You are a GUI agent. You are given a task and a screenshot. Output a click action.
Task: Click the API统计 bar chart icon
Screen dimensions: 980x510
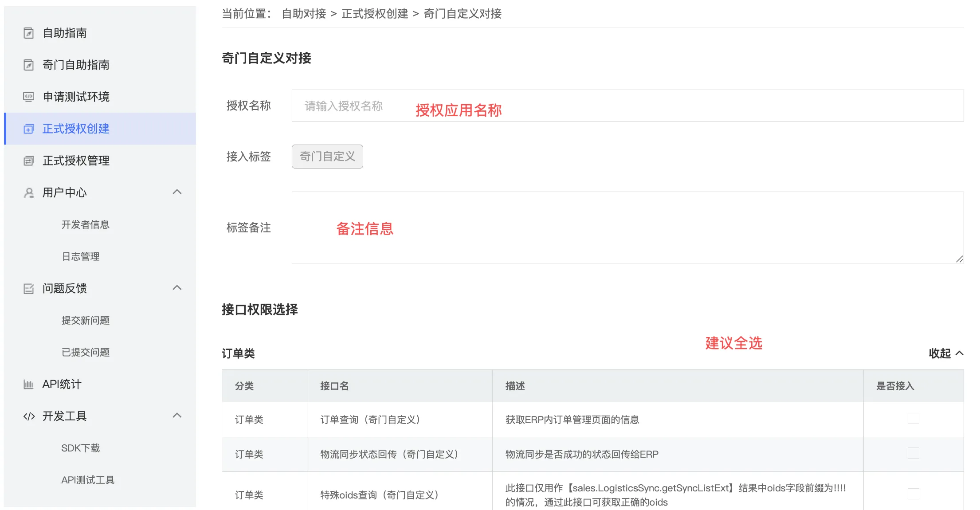coord(28,384)
